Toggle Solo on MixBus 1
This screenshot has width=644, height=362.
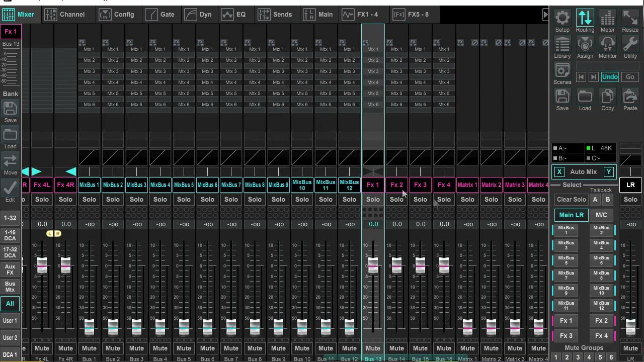pos(89,200)
